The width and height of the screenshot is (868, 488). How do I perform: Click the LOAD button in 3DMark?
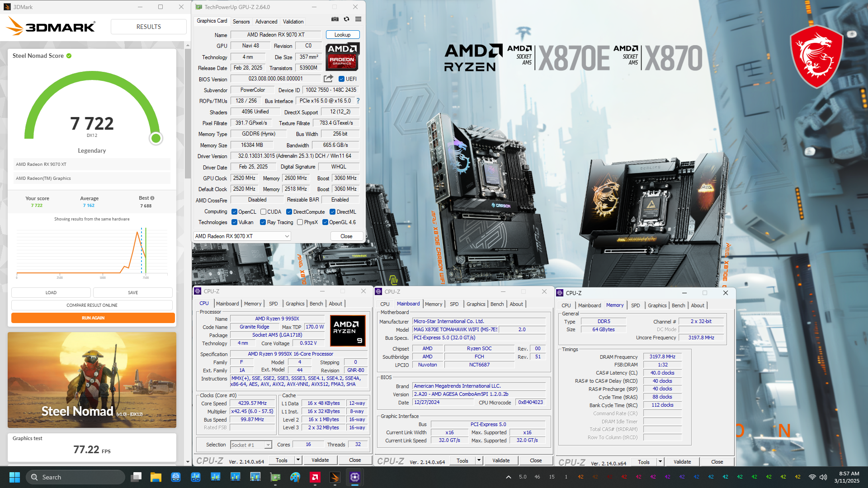tap(51, 293)
